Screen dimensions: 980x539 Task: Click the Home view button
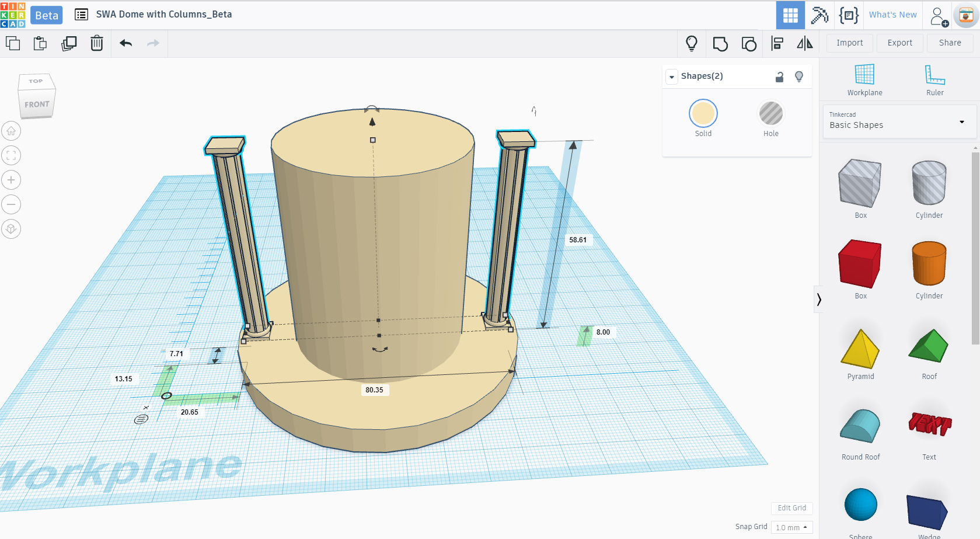pyautogui.click(x=11, y=131)
